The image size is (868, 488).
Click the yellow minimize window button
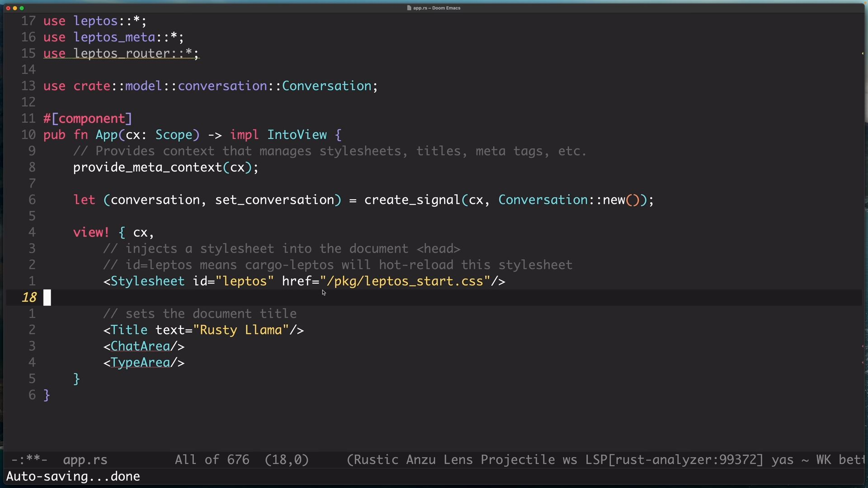pyautogui.click(x=15, y=8)
